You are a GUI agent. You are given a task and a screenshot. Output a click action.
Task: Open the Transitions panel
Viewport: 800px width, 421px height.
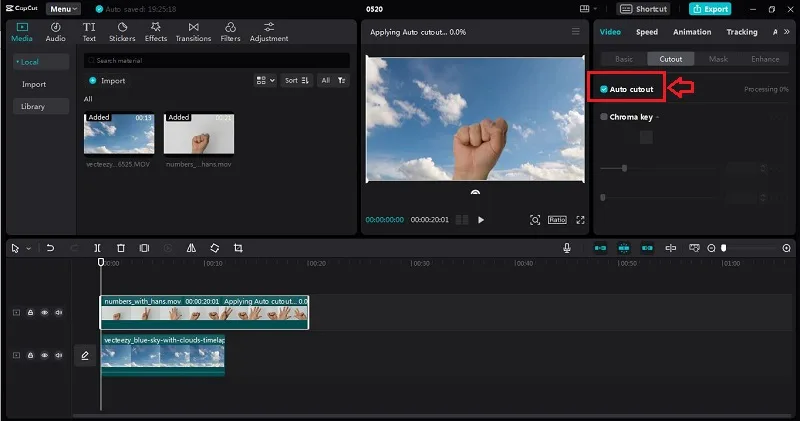pyautogui.click(x=193, y=32)
